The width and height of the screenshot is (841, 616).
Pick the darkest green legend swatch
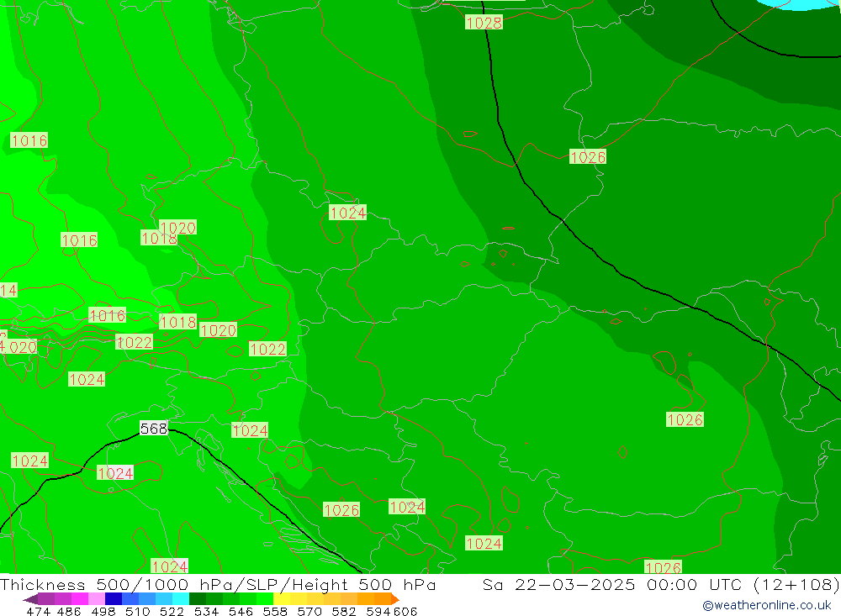coord(198,599)
